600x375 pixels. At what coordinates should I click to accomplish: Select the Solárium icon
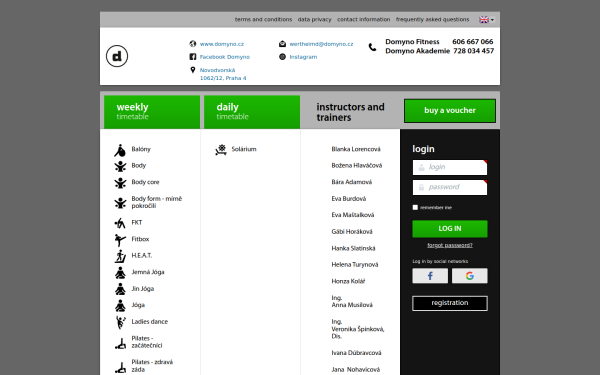coord(221,150)
